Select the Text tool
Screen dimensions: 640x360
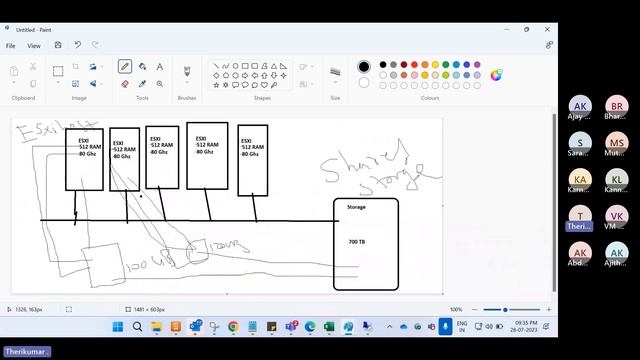(x=160, y=66)
